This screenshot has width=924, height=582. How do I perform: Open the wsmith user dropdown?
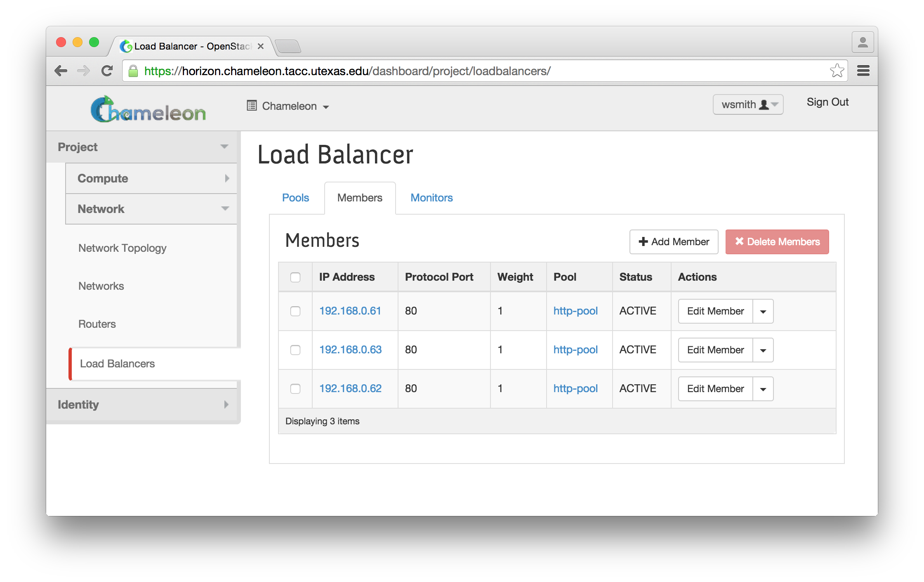point(748,104)
